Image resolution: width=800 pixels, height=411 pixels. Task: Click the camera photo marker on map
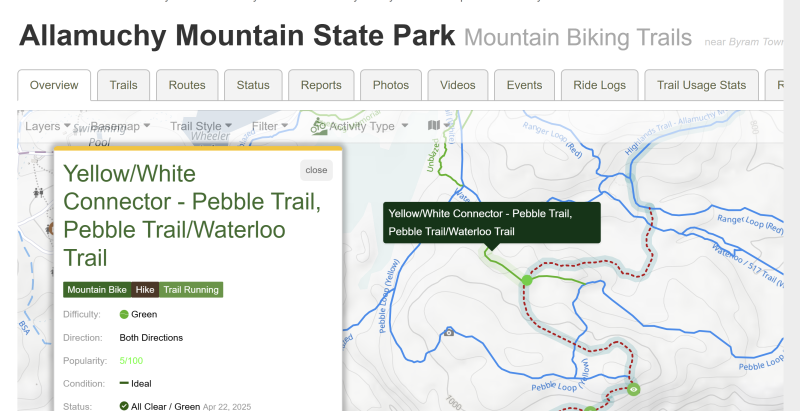pos(450,332)
